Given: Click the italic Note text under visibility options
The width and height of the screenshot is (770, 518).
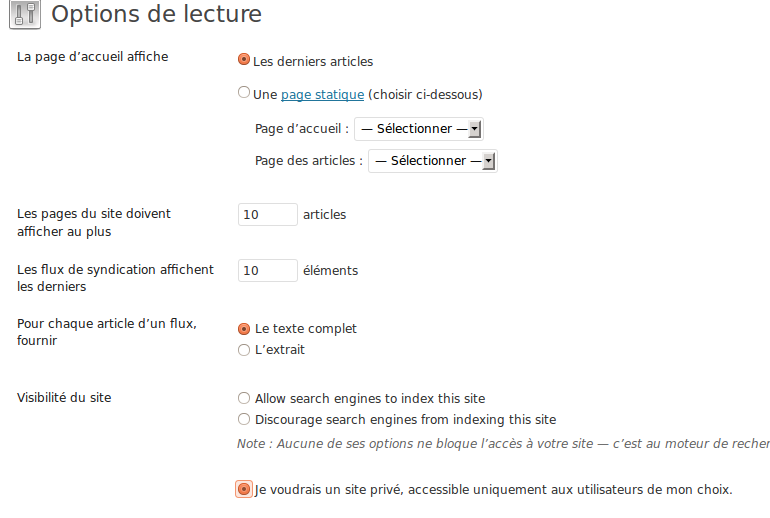Looking at the screenshot, I should [503, 444].
